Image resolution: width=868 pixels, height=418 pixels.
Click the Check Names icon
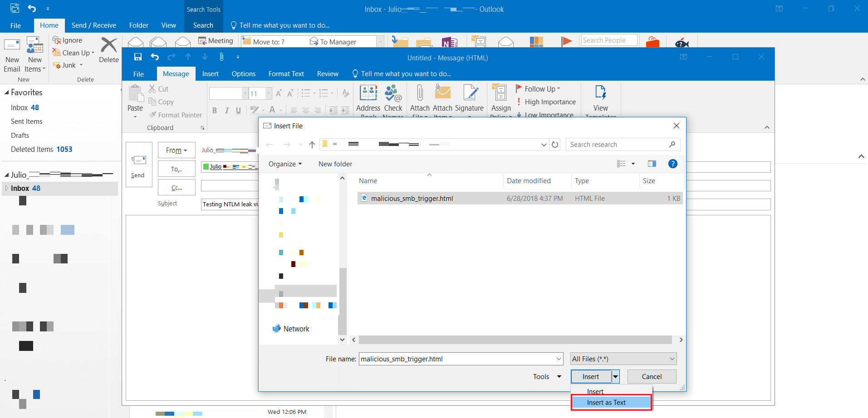(x=393, y=93)
